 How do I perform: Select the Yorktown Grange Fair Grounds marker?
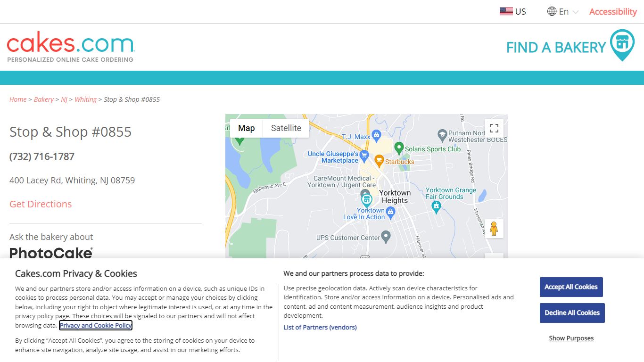coord(437,206)
